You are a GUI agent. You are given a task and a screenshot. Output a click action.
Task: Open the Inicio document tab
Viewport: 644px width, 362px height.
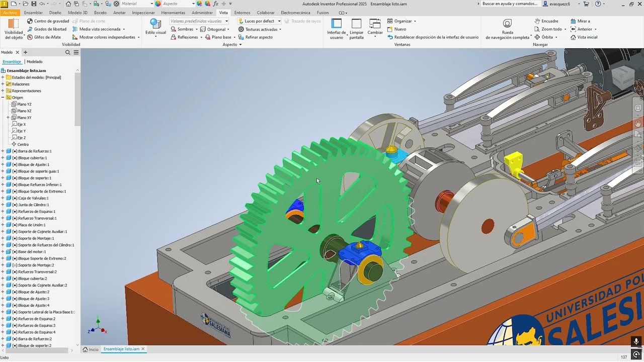tap(91, 349)
